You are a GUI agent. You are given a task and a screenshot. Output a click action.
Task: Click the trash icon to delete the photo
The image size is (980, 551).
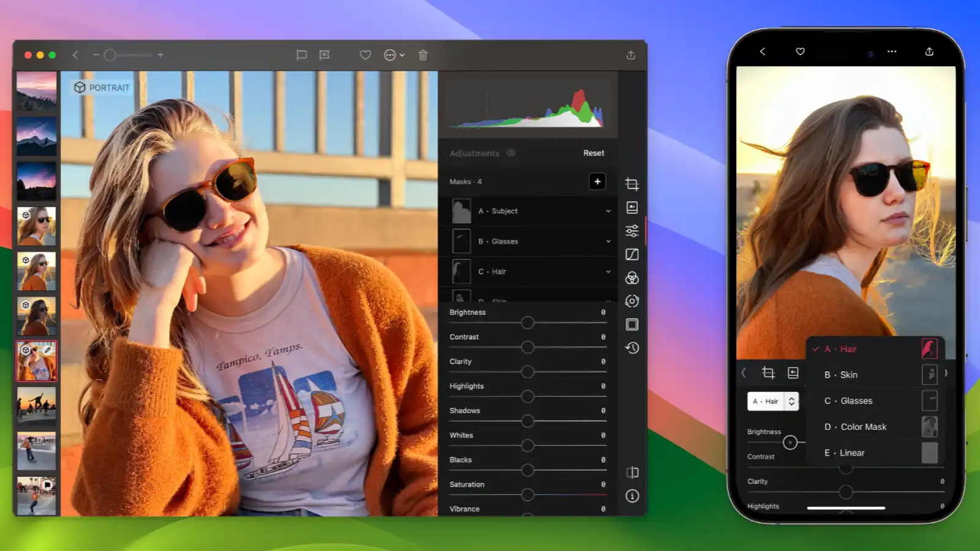click(423, 55)
